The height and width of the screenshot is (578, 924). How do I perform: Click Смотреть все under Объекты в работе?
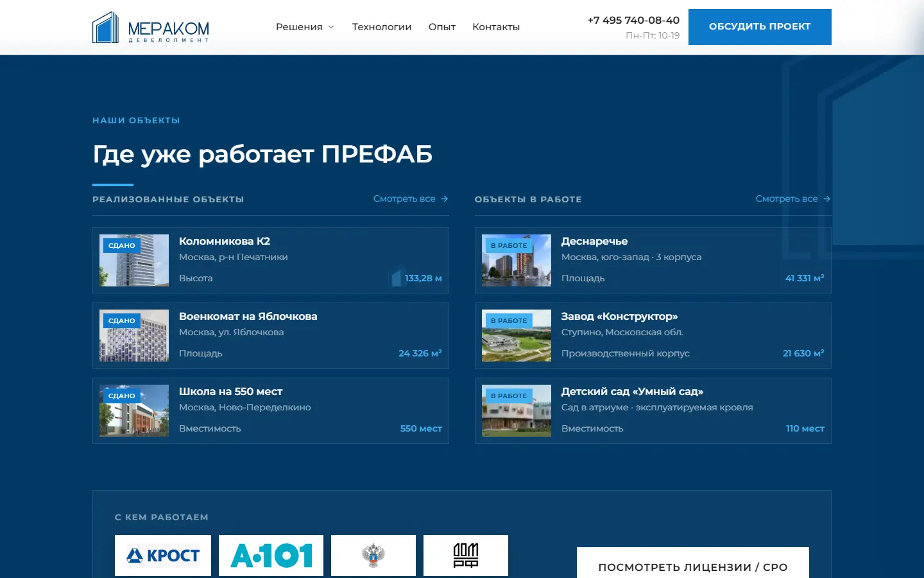[x=793, y=198]
